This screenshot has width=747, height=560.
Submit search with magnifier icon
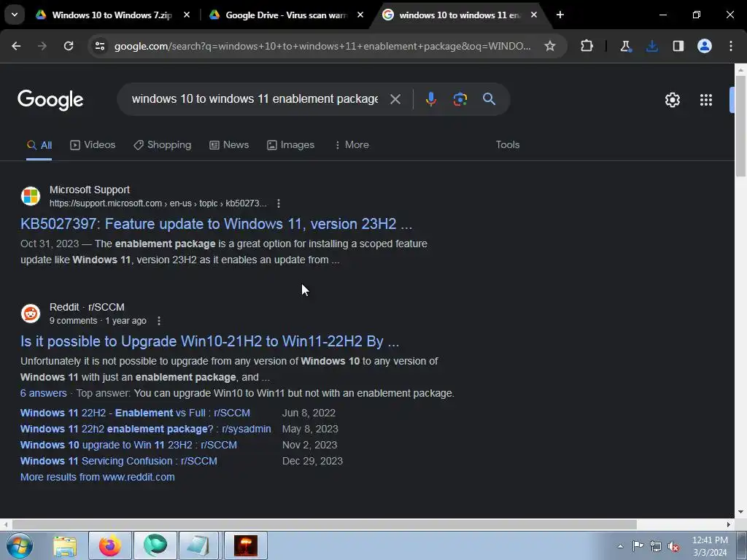click(x=489, y=99)
